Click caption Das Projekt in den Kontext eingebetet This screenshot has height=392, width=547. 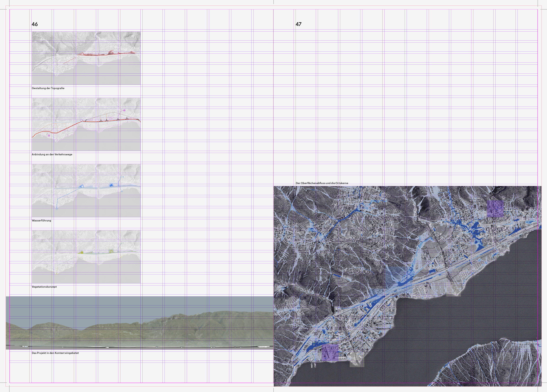click(x=55, y=353)
